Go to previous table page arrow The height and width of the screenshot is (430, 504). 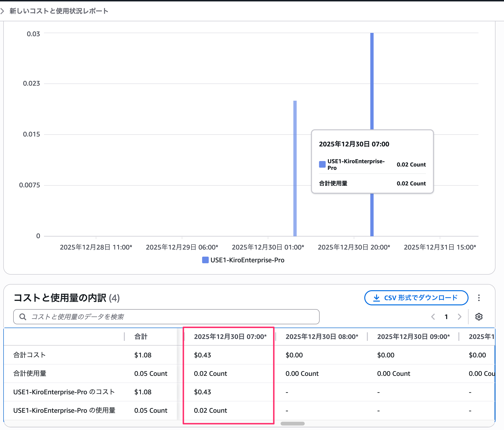(x=433, y=317)
